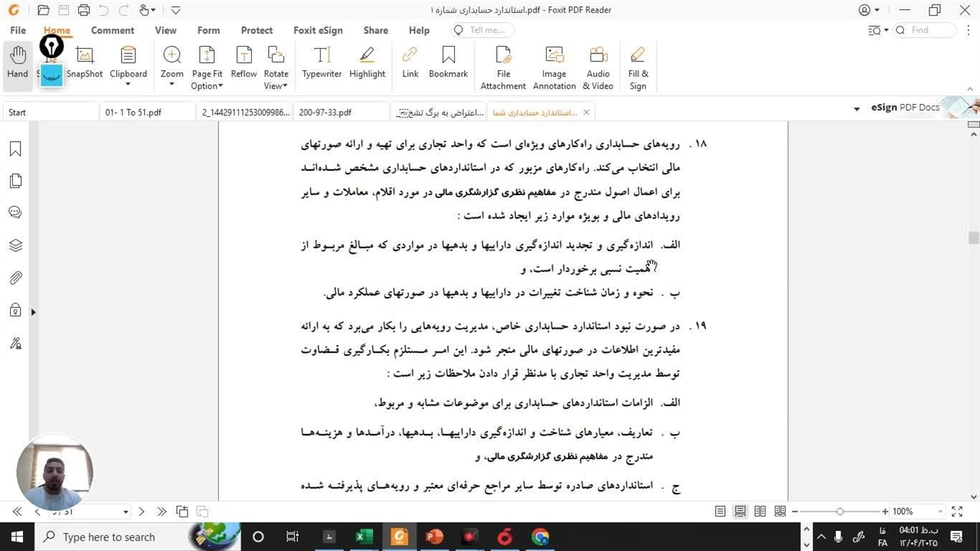Activate the Highlight tool
This screenshot has width=980, height=551.
367,63
